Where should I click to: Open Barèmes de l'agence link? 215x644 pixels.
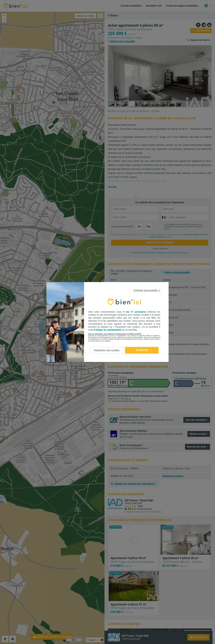[173, 476]
